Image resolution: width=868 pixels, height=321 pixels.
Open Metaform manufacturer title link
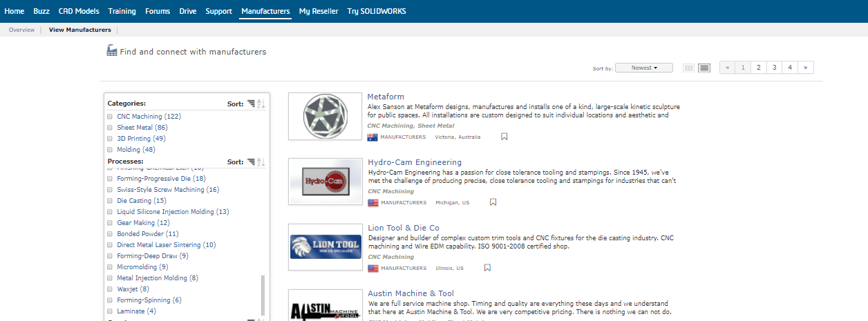tap(386, 97)
